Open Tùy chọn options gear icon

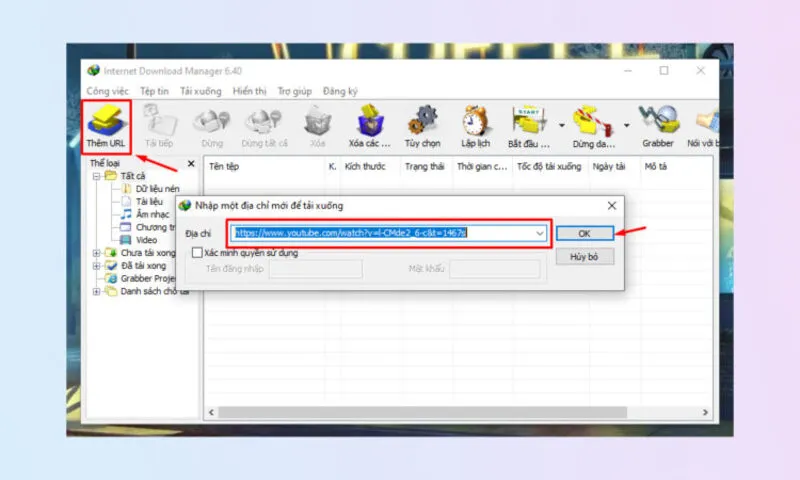422,127
